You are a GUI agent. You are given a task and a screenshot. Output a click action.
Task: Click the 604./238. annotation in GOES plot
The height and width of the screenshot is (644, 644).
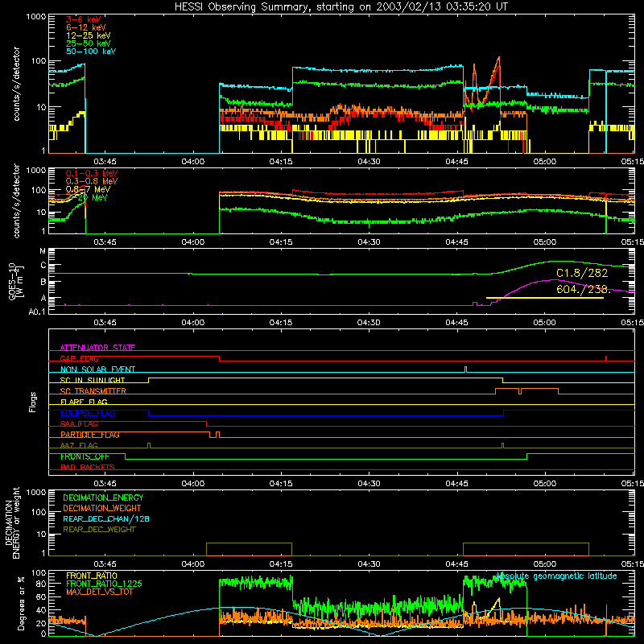click(x=583, y=289)
